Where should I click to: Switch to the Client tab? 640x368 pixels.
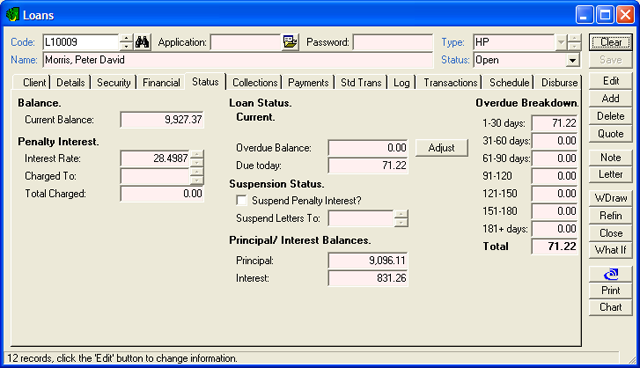pyautogui.click(x=34, y=82)
